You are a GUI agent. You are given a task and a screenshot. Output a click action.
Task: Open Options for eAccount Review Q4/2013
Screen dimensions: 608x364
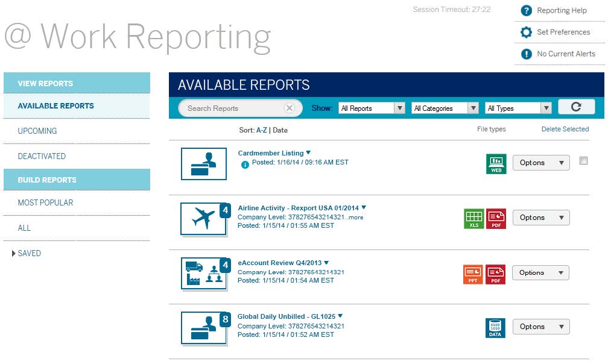pyautogui.click(x=540, y=272)
